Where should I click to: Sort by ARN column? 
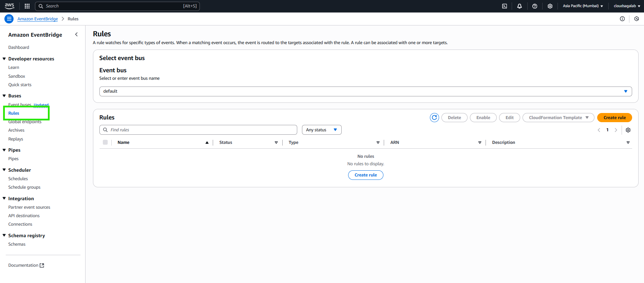(480, 143)
